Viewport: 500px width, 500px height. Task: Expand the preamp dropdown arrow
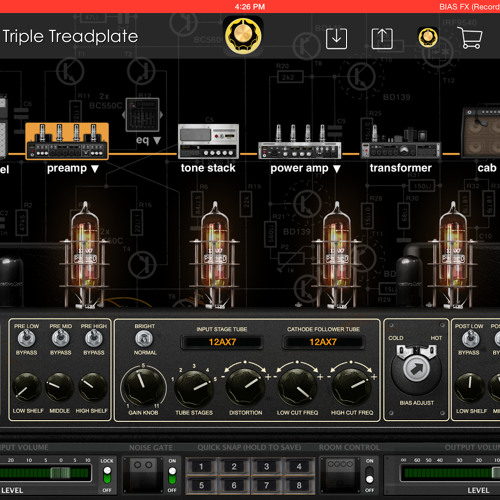95,169
